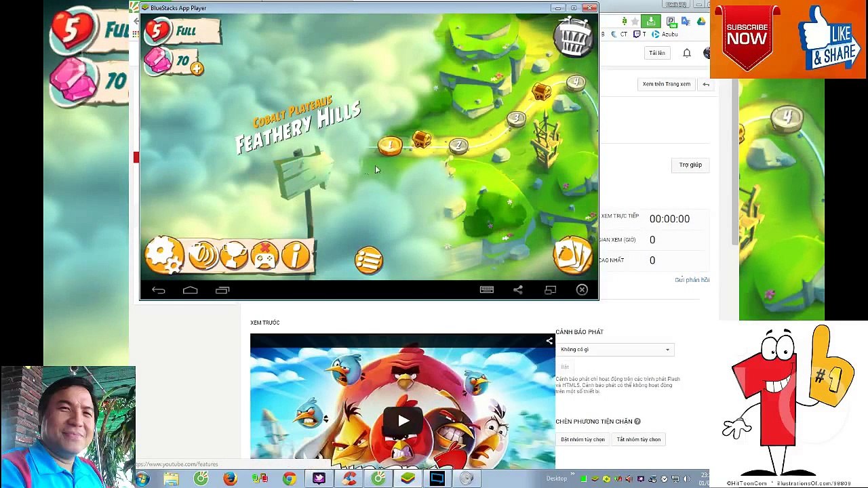Image resolution: width=868 pixels, height=488 pixels.
Task: Open the CCleaner taskbar icon
Action: tap(349, 479)
